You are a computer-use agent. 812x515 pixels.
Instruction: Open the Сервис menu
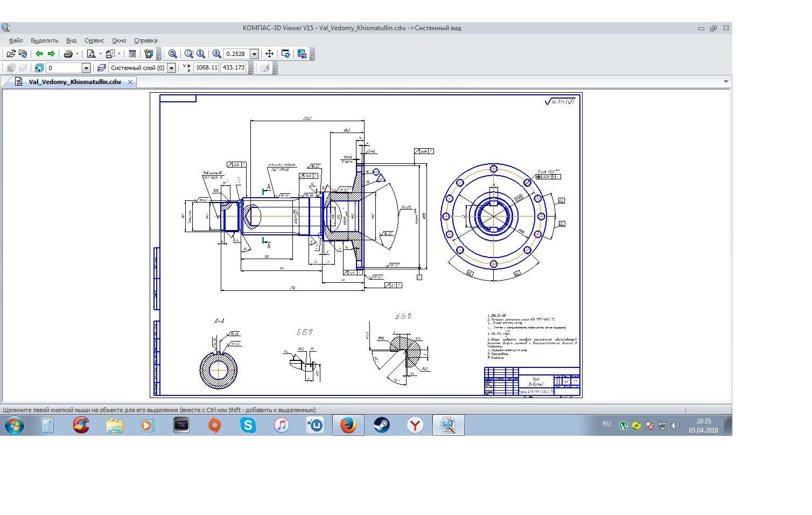(94, 40)
